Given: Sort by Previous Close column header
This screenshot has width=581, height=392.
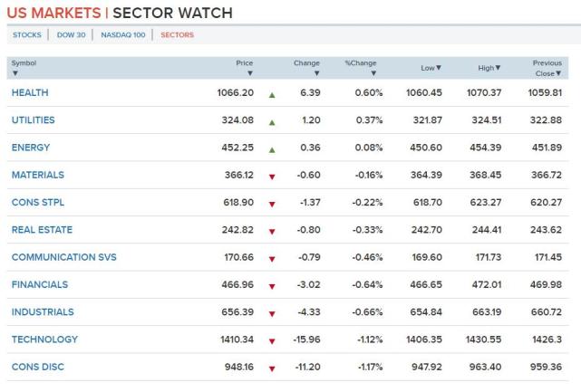Looking at the screenshot, I should pos(547,68).
